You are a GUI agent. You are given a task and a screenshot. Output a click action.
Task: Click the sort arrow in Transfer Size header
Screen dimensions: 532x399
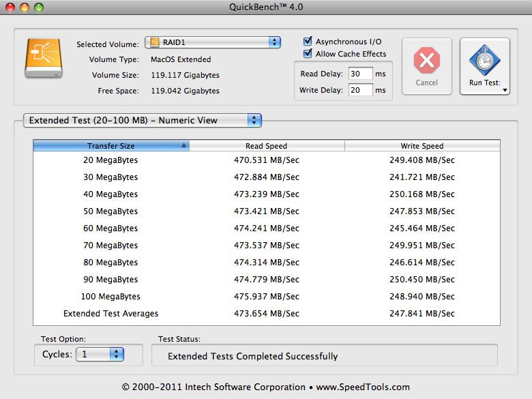tap(183, 145)
